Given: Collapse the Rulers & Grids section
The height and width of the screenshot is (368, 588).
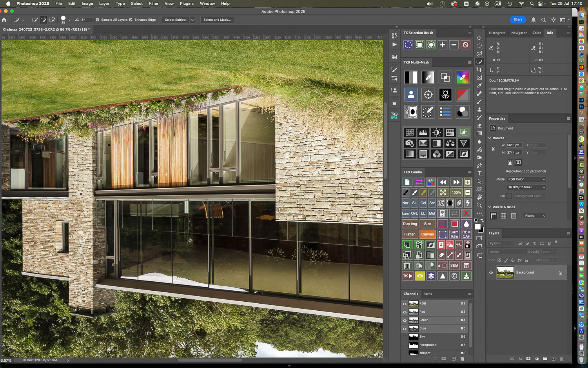Looking at the screenshot, I should pyautogui.click(x=490, y=207).
